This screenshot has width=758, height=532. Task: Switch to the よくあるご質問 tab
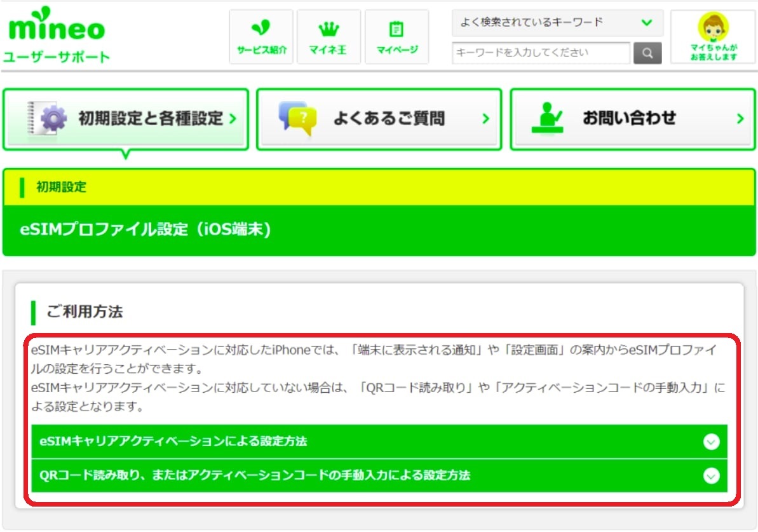click(x=389, y=119)
